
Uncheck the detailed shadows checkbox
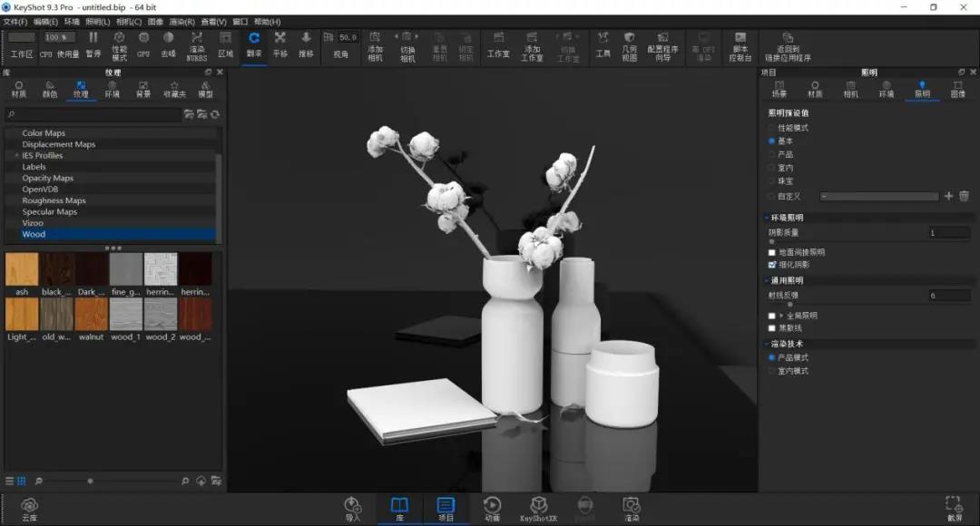tap(772, 265)
